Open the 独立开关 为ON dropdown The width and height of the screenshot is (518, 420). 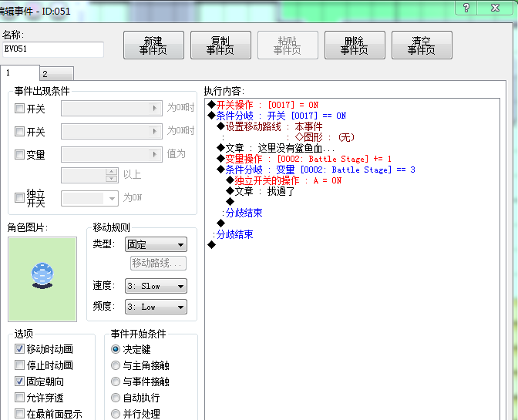89,199
